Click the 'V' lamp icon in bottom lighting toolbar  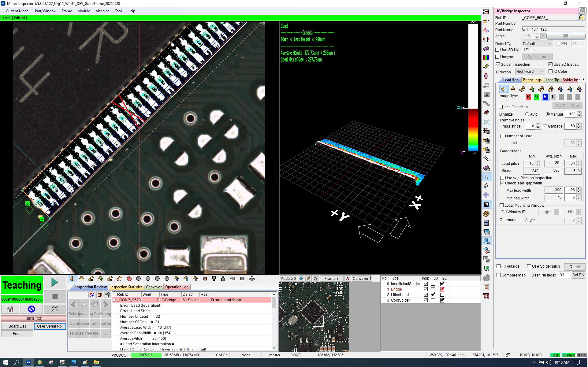pyautogui.click(x=110, y=279)
